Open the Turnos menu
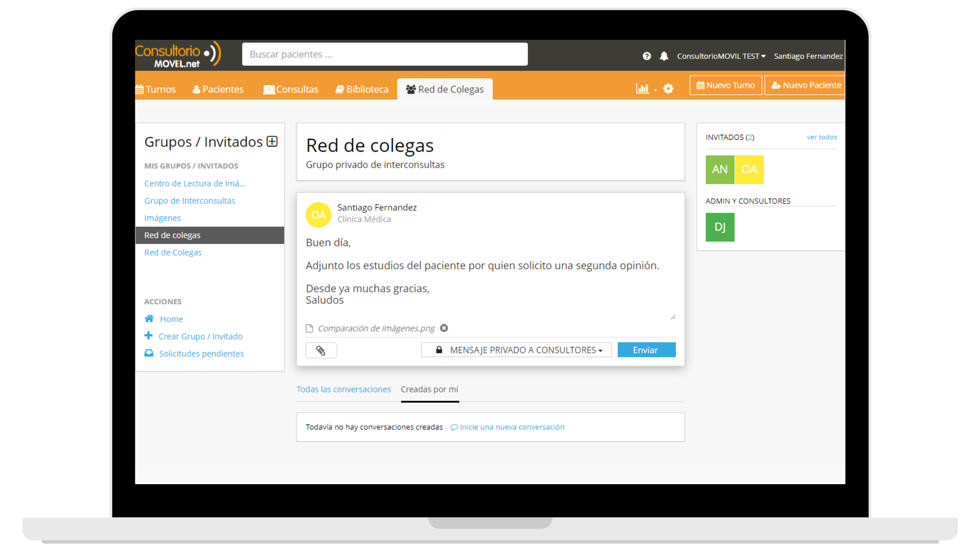 coord(156,89)
